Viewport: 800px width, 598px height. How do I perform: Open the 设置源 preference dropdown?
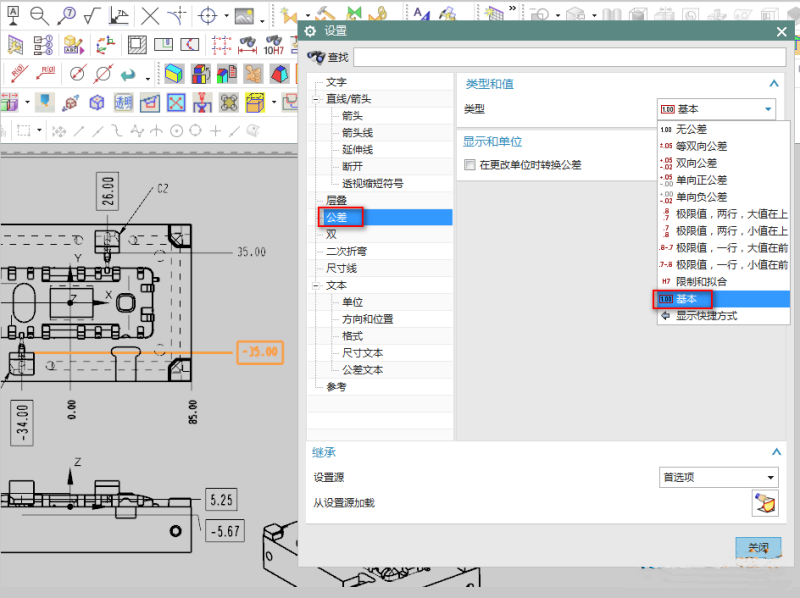pos(716,478)
